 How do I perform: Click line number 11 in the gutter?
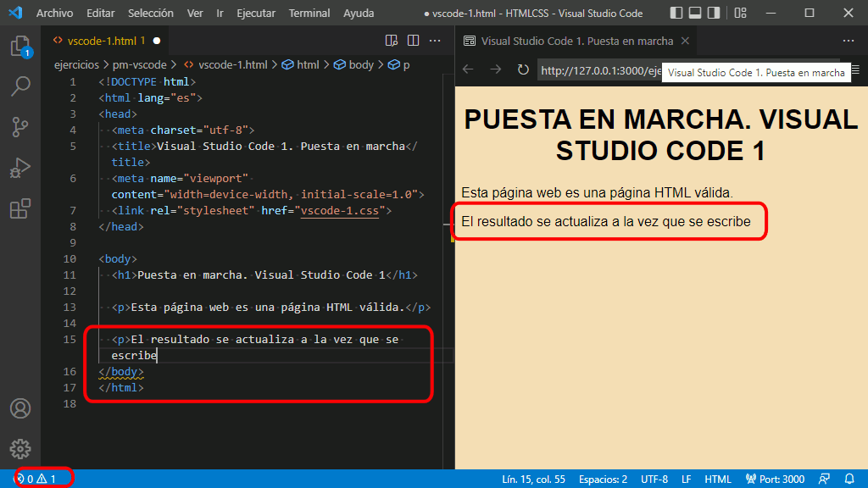[x=70, y=275]
